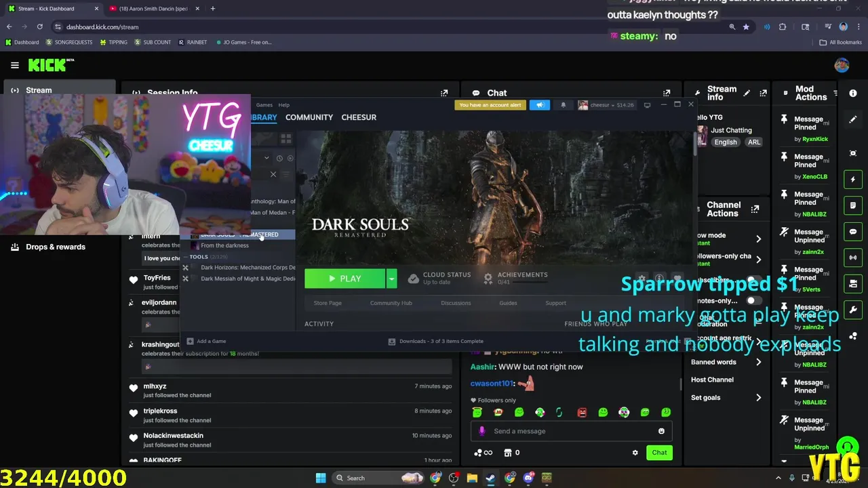The image size is (868, 488).
Task: Click the microphone icon in message box
Action: tap(482, 431)
